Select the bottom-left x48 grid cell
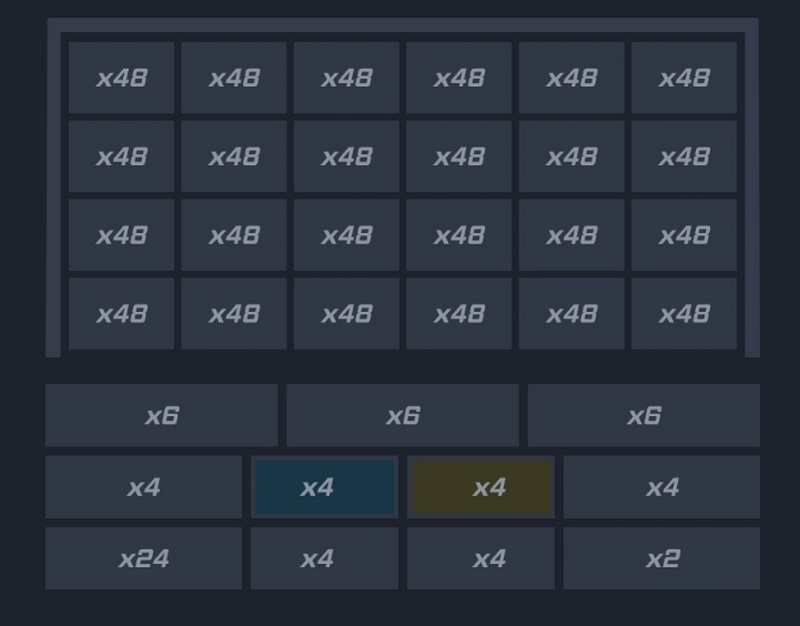The height and width of the screenshot is (626, 800). (x=121, y=313)
